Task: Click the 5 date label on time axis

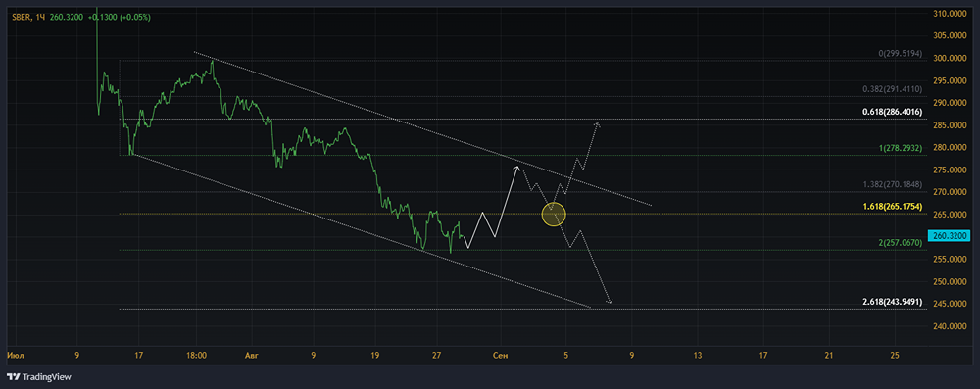Action: [x=565, y=356]
